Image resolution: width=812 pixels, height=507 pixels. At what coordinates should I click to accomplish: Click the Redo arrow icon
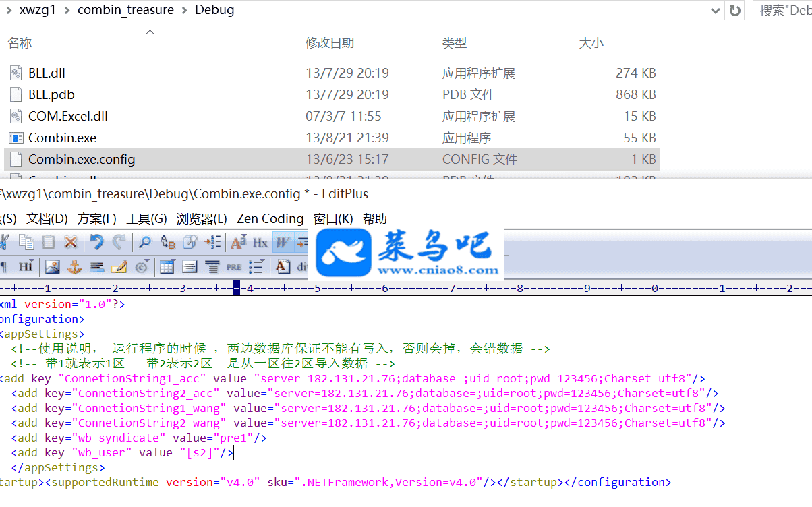click(119, 242)
